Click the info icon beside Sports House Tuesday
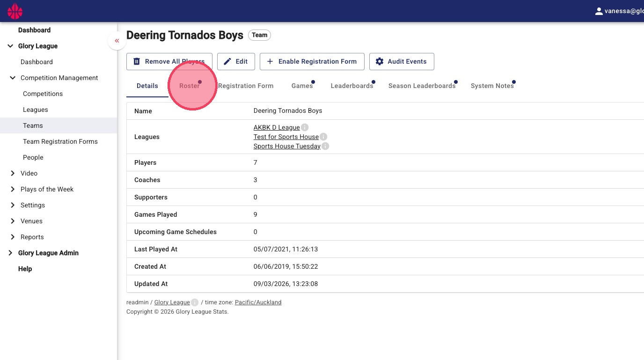Screen dimensions: 644x360 click(325, 146)
